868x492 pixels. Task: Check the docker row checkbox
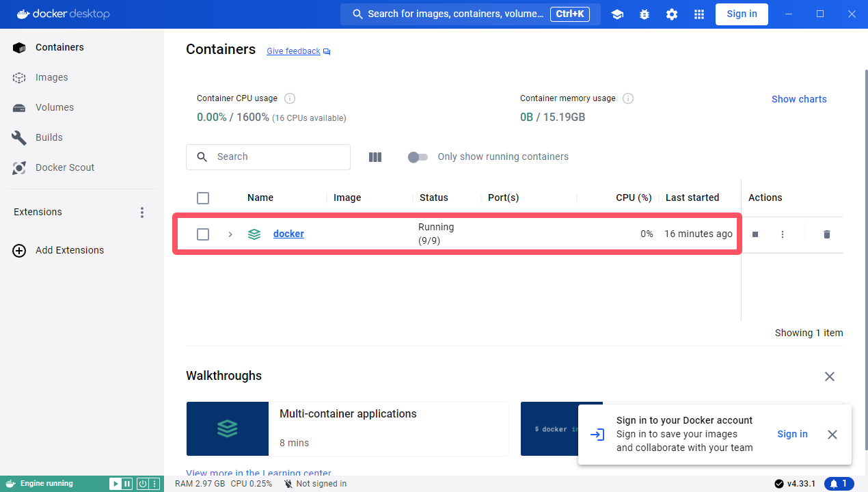click(x=203, y=234)
